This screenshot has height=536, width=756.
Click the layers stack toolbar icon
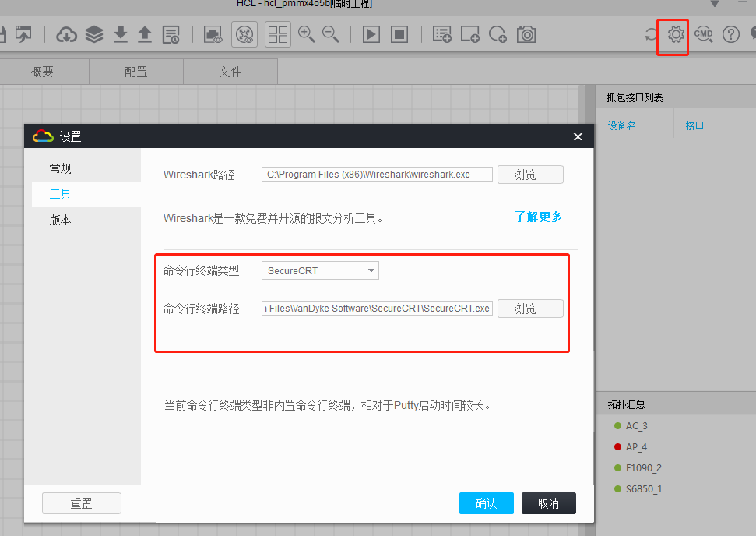pyautogui.click(x=94, y=35)
